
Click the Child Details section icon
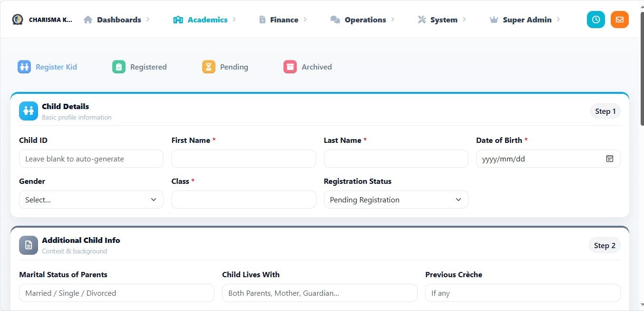click(29, 111)
